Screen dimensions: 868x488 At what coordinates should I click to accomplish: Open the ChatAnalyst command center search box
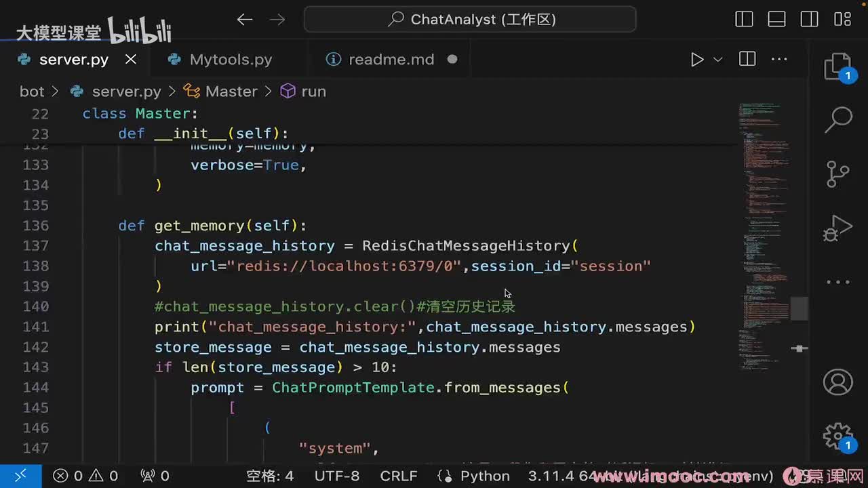[470, 19]
